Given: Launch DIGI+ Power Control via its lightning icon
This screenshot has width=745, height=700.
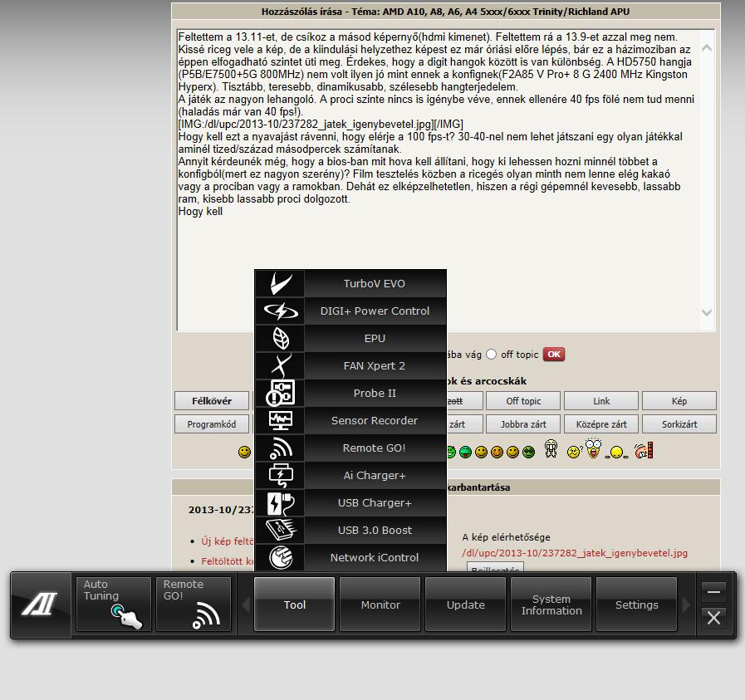Looking at the screenshot, I should point(281,311).
